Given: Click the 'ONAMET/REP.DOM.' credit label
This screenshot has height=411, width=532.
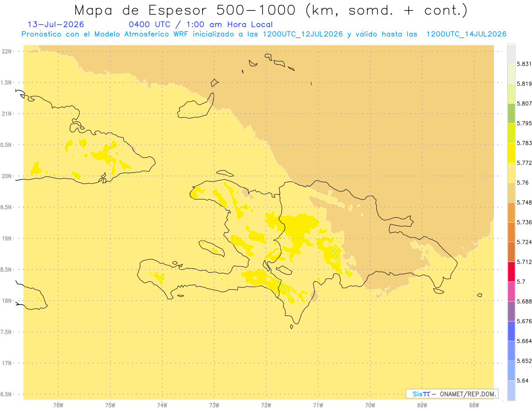Looking at the screenshot, I should tap(468, 394).
